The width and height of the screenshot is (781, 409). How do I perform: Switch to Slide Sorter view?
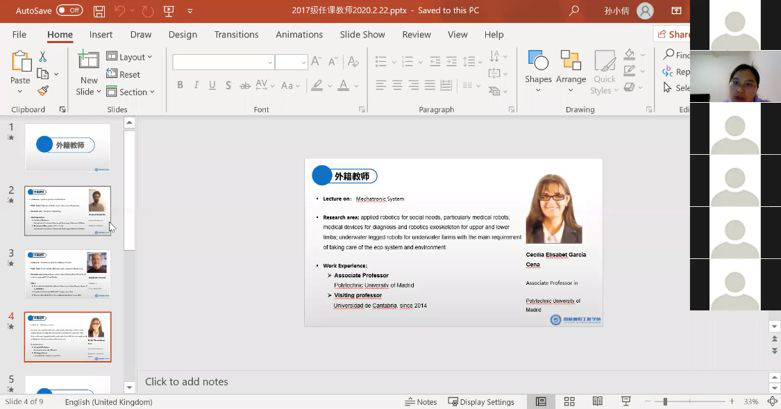point(567,402)
